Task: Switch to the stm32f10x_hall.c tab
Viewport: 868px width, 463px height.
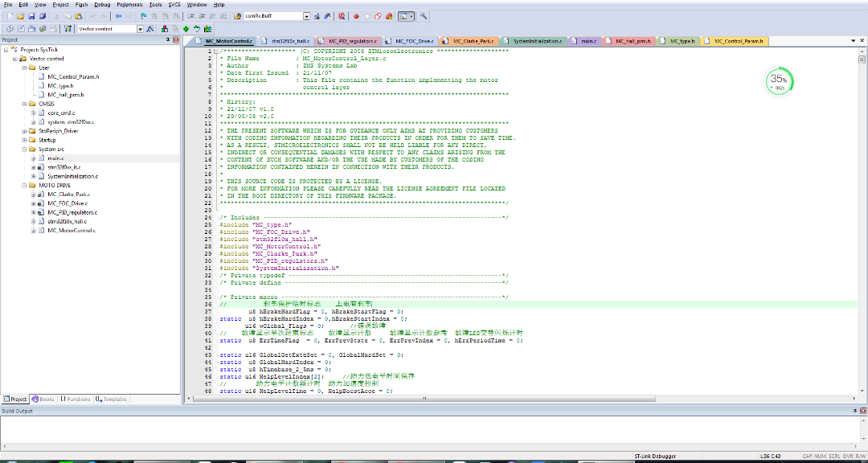Action: (286, 41)
